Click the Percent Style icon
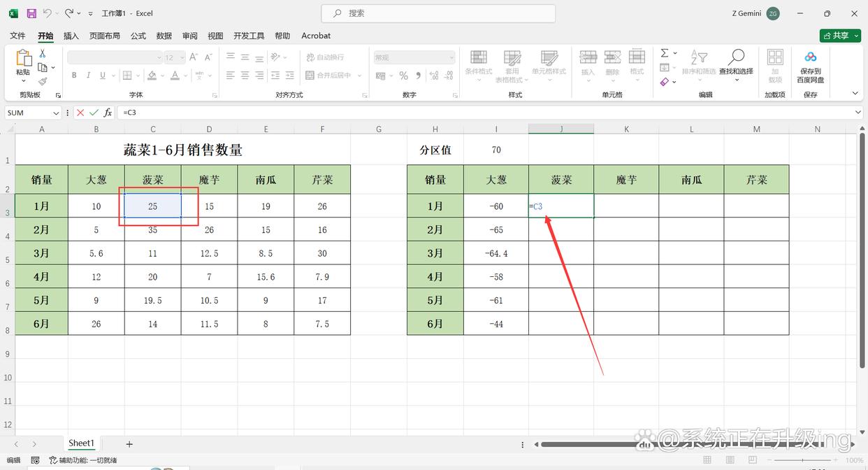The image size is (868, 470). (x=404, y=76)
